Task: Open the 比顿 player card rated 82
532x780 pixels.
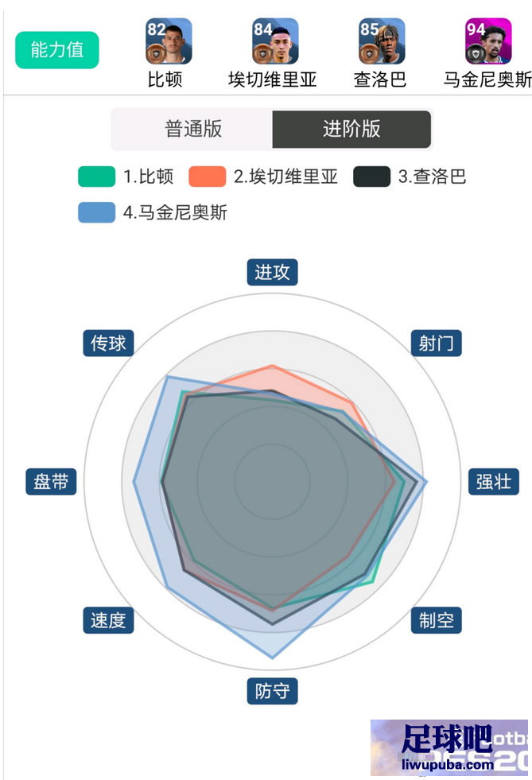Action: point(169,41)
